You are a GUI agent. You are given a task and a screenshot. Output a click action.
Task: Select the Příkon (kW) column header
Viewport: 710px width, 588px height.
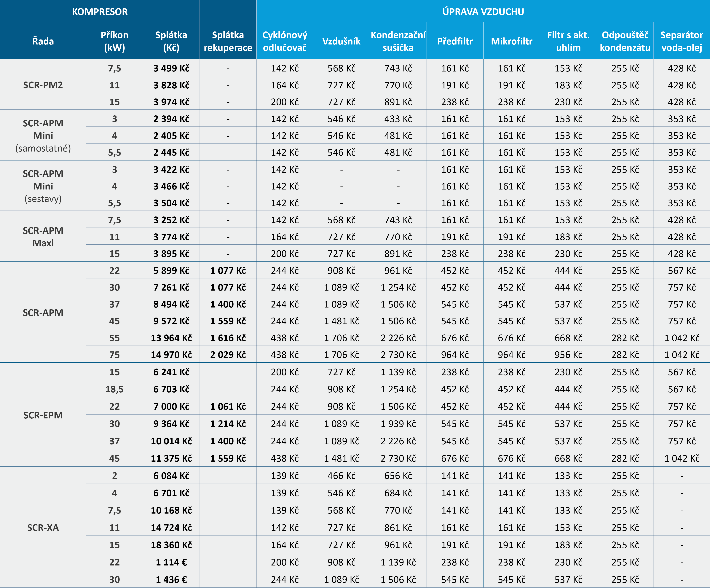point(114,41)
